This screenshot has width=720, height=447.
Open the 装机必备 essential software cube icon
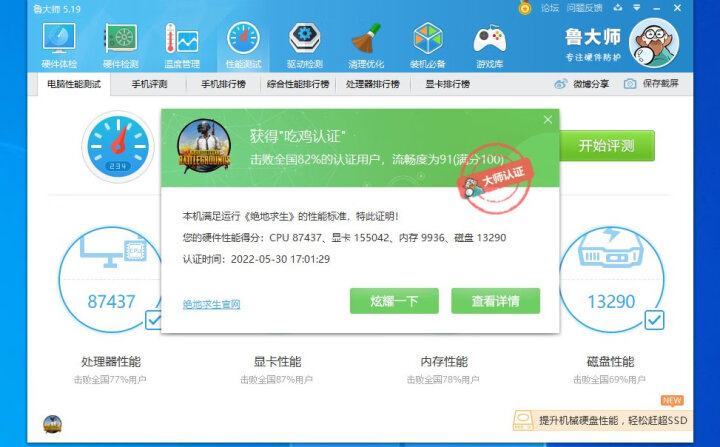(428, 39)
